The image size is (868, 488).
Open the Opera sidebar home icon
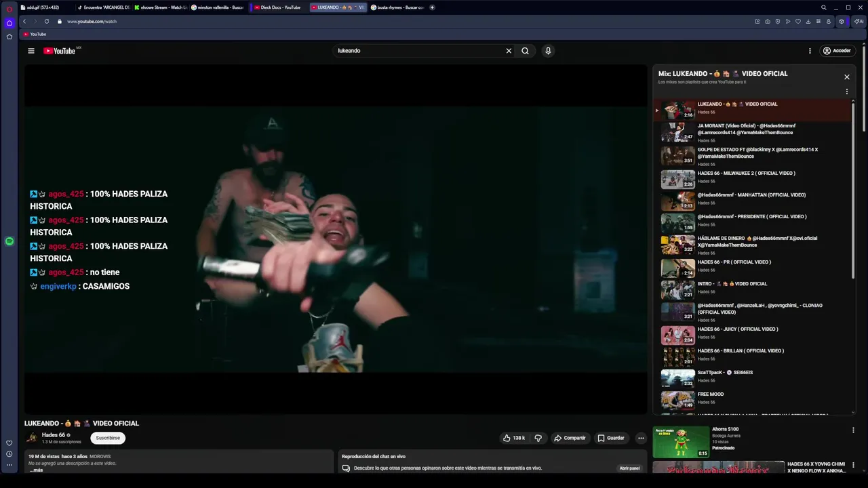(9, 23)
